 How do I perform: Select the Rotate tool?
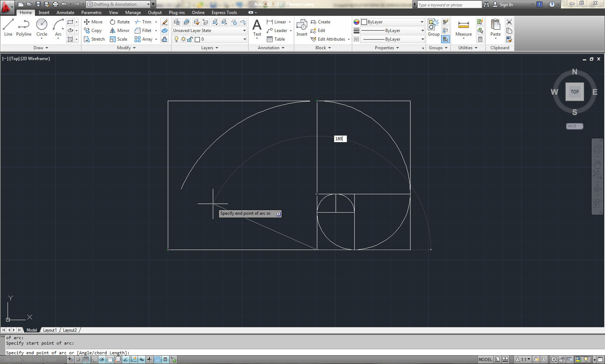pos(120,22)
